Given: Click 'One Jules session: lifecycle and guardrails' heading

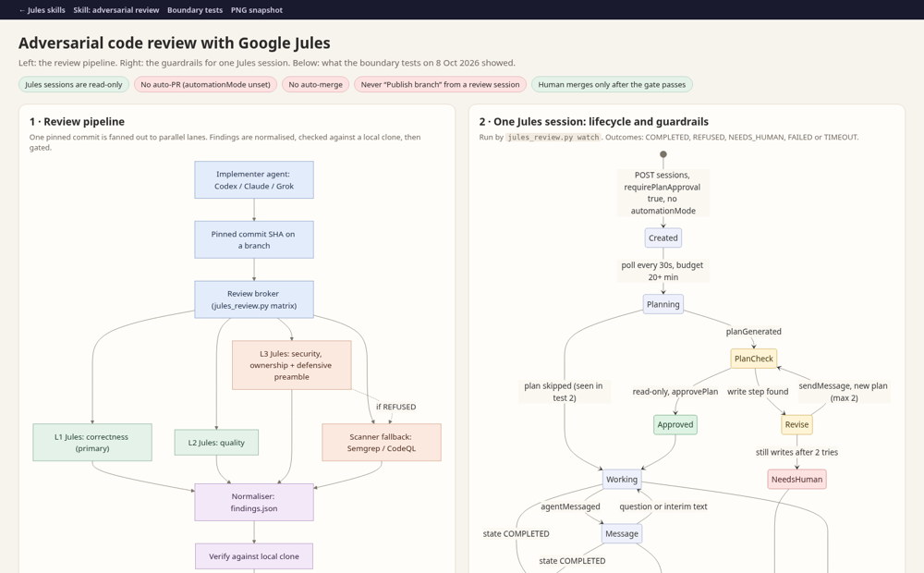Looking at the screenshot, I should (594, 121).
